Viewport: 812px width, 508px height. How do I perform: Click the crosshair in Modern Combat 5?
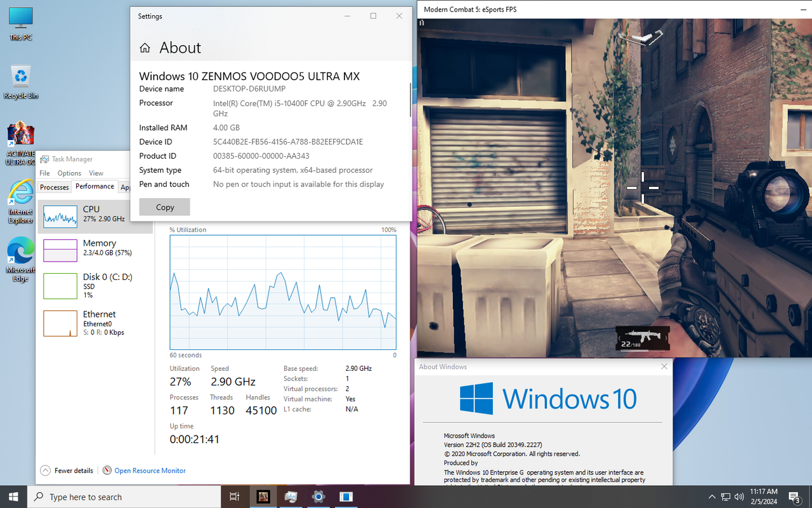tap(643, 187)
